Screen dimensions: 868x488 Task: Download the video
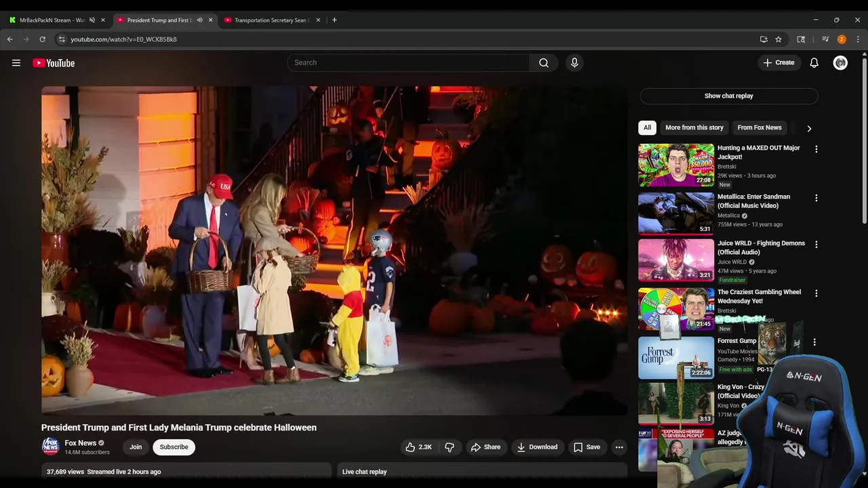(537, 447)
